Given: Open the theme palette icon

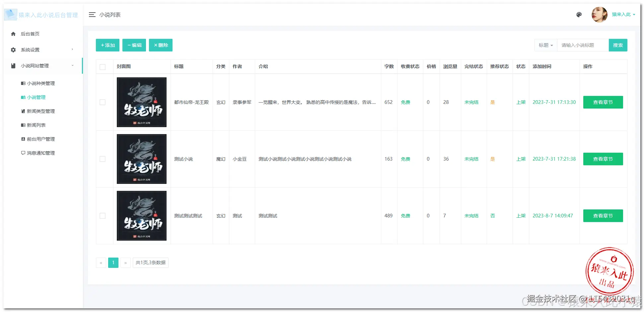Looking at the screenshot, I should (579, 15).
